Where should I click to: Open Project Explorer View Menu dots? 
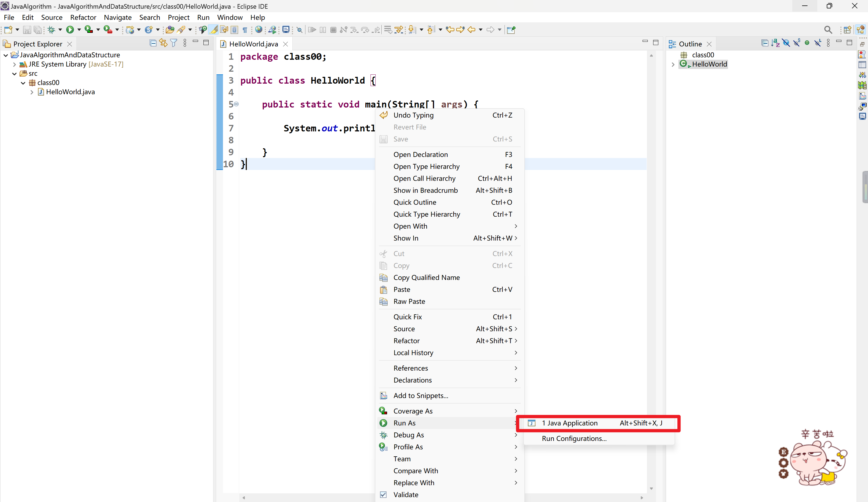pos(185,43)
